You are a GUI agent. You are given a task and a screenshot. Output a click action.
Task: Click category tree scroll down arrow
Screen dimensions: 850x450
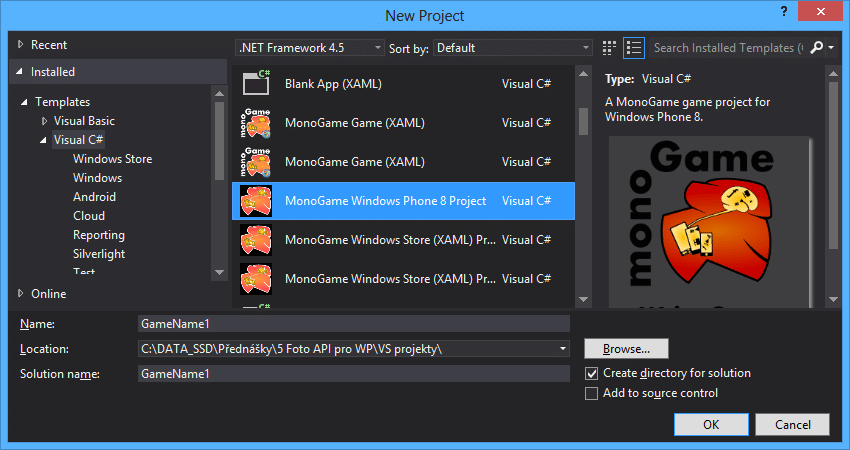click(x=220, y=272)
